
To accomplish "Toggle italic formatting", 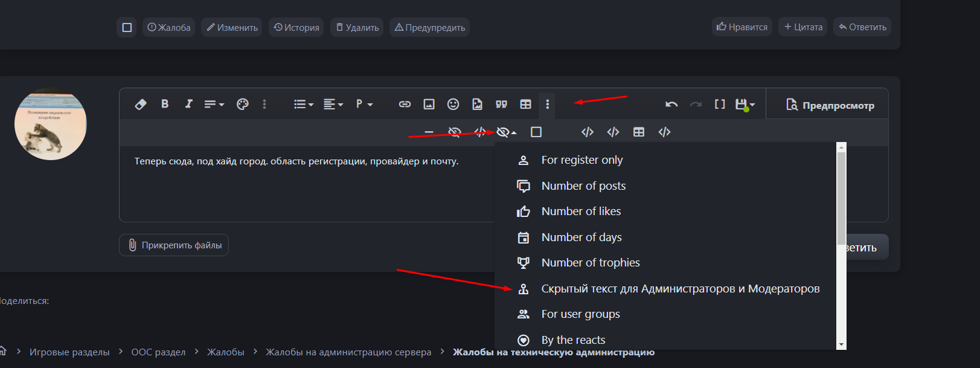I will pos(189,104).
